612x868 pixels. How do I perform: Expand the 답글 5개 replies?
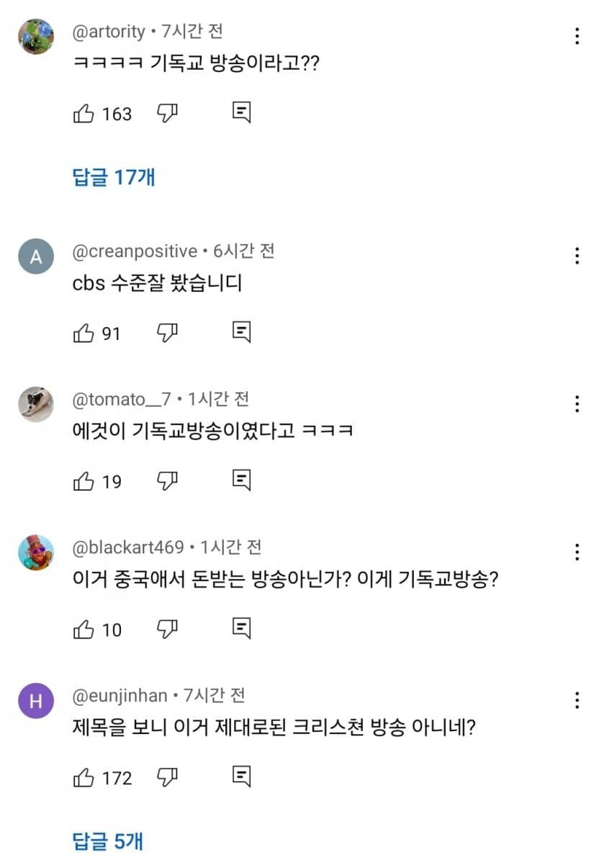click(108, 841)
